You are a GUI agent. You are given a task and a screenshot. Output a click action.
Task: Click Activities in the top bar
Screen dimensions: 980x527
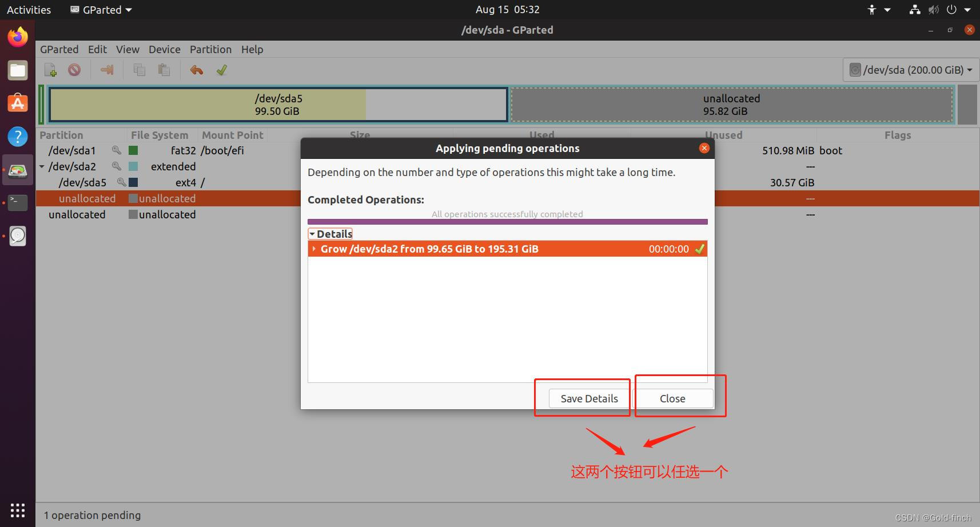point(29,10)
